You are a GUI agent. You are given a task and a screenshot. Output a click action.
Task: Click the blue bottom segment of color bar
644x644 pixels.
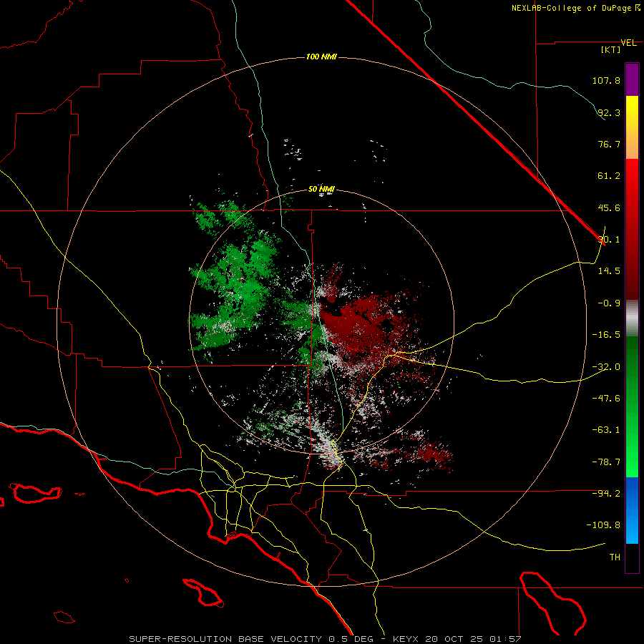pyautogui.click(x=632, y=510)
